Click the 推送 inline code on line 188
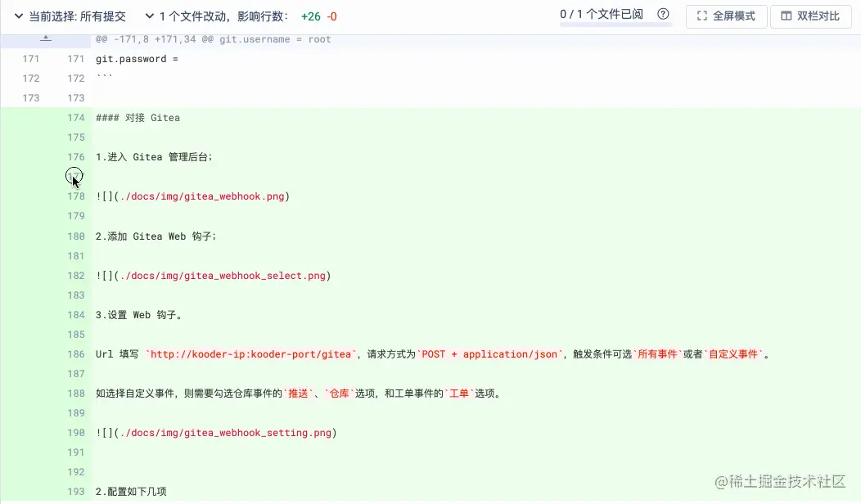 click(x=298, y=394)
